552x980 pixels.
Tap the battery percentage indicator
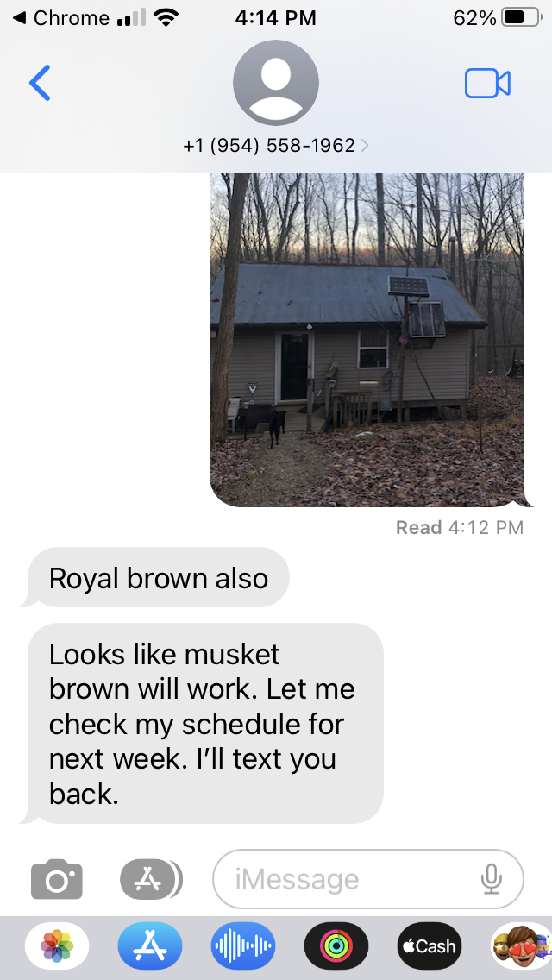click(475, 18)
